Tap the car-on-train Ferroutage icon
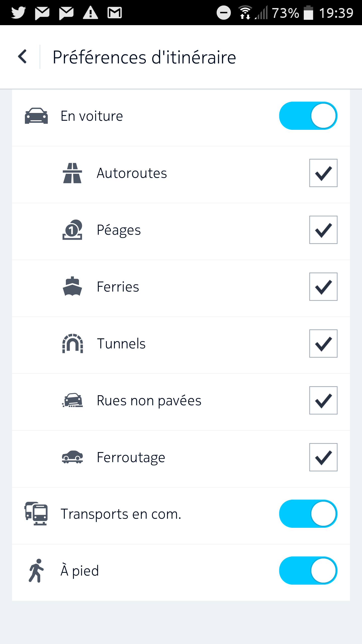 [72, 457]
